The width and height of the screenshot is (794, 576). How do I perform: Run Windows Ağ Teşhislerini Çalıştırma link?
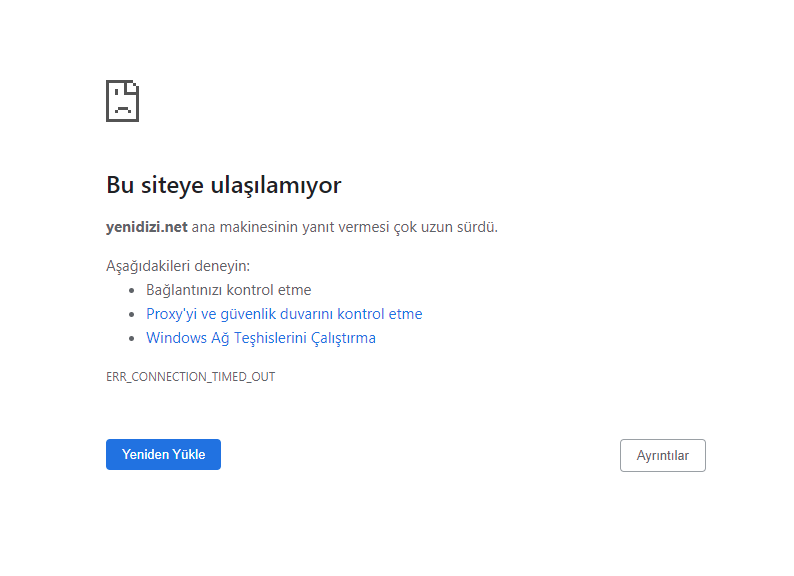tap(261, 338)
